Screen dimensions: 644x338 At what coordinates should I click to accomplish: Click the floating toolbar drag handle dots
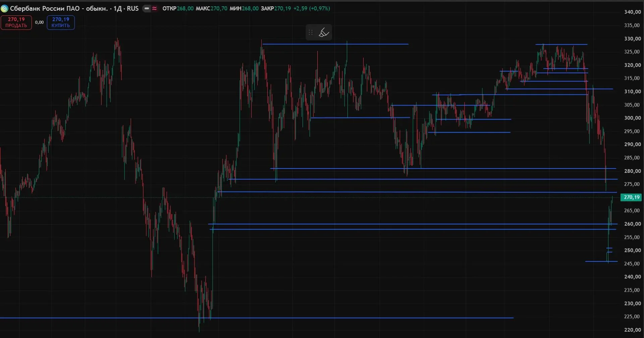tap(311, 32)
